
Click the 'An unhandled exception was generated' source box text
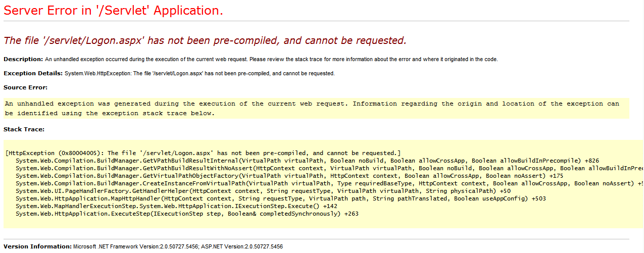[x=312, y=108]
